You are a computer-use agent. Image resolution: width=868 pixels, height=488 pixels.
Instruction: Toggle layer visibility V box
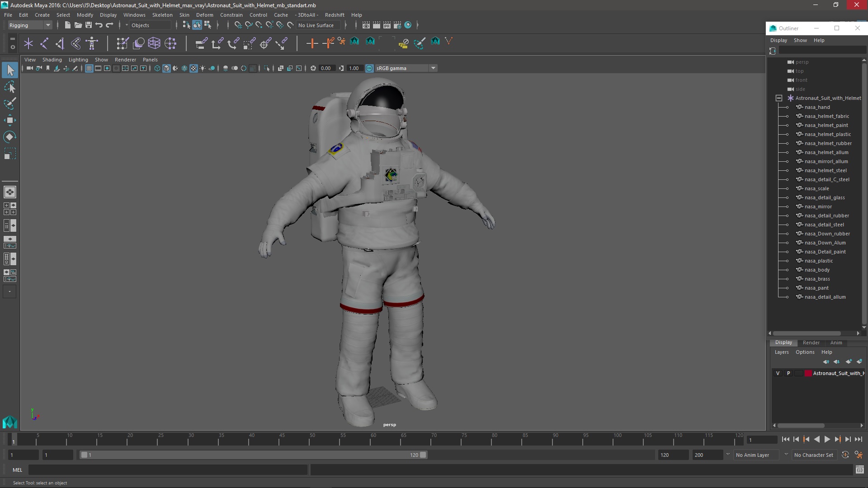778,373
